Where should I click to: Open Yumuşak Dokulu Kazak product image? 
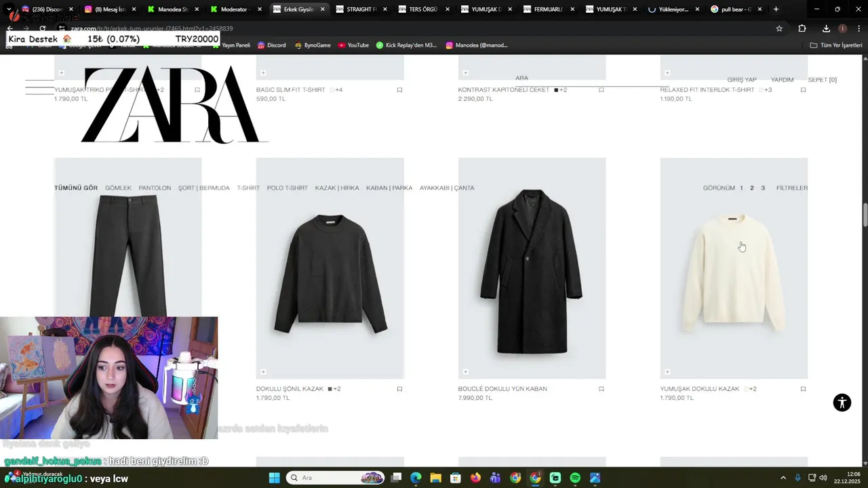click(734, 268)
